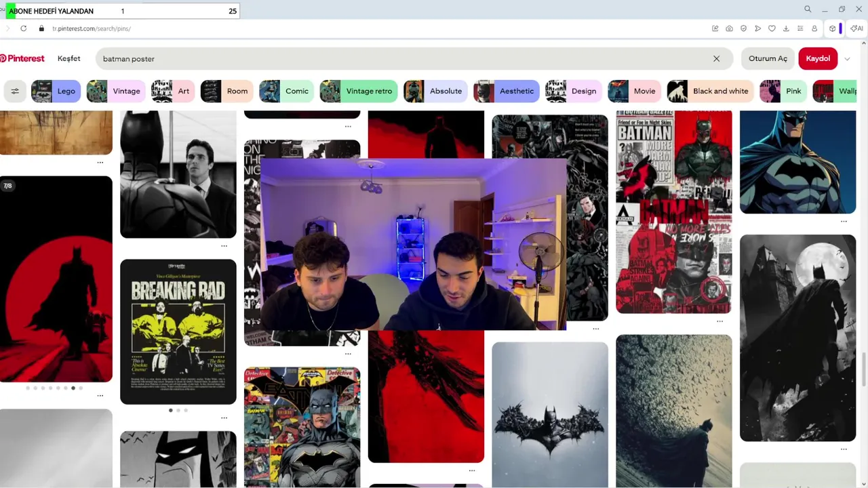Select the Lego filter chip
868x488 pixels.
pyautogui.click(x=56, y=91)
